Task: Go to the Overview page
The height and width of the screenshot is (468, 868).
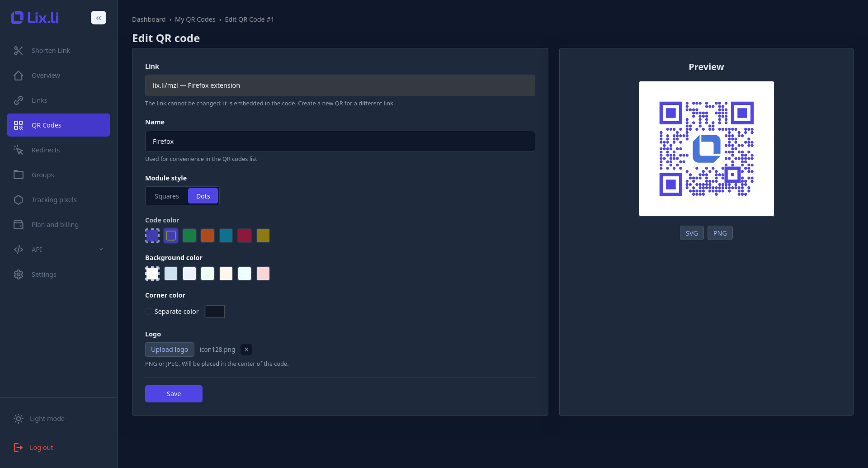Action: coord(58,76)
